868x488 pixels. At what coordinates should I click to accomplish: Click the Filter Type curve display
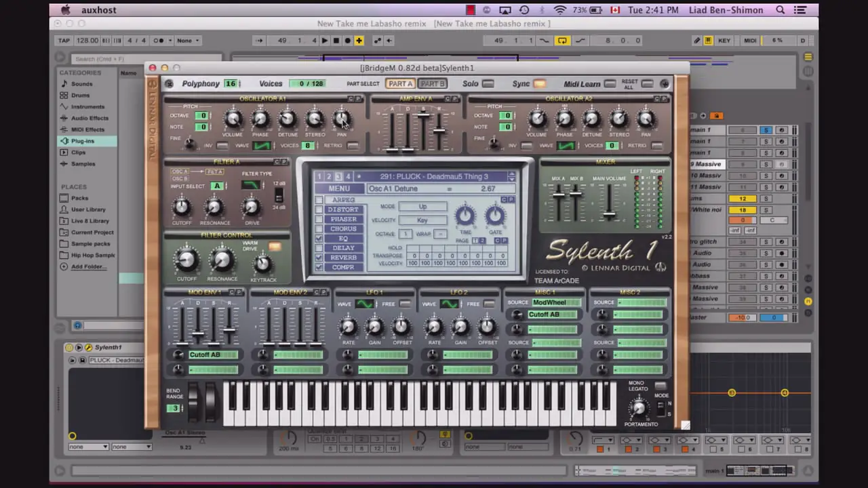(x=250, y=184)
